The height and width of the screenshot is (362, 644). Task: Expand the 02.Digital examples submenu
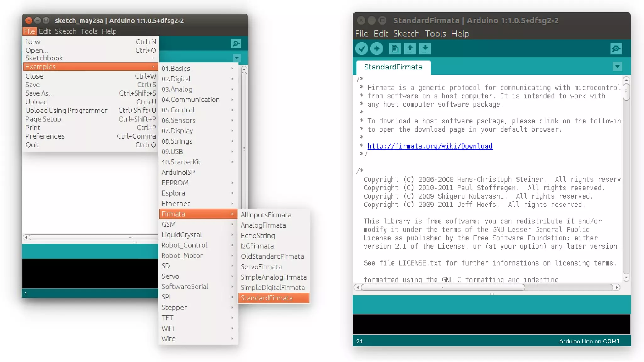pos(198,79)
